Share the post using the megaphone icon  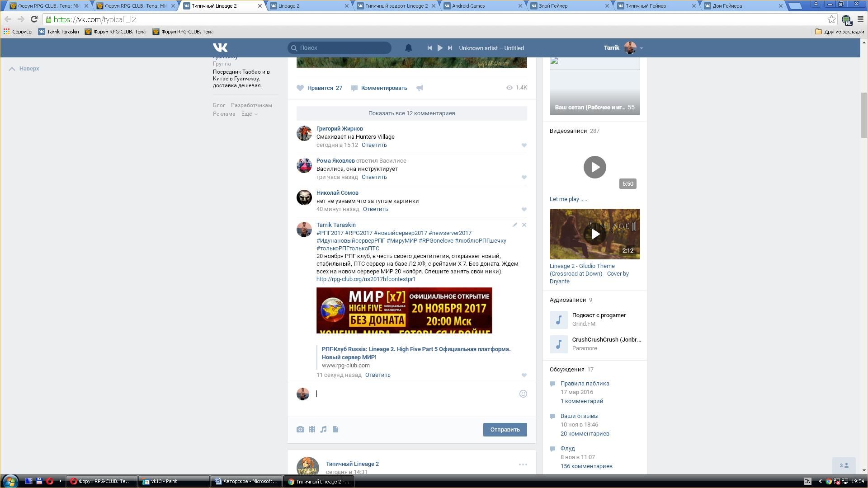pyautogui.click(x=420, y=88)
